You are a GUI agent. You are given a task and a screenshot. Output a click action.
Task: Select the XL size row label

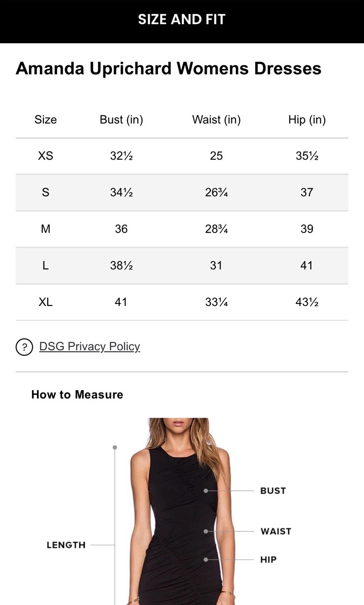coord(45,302)
